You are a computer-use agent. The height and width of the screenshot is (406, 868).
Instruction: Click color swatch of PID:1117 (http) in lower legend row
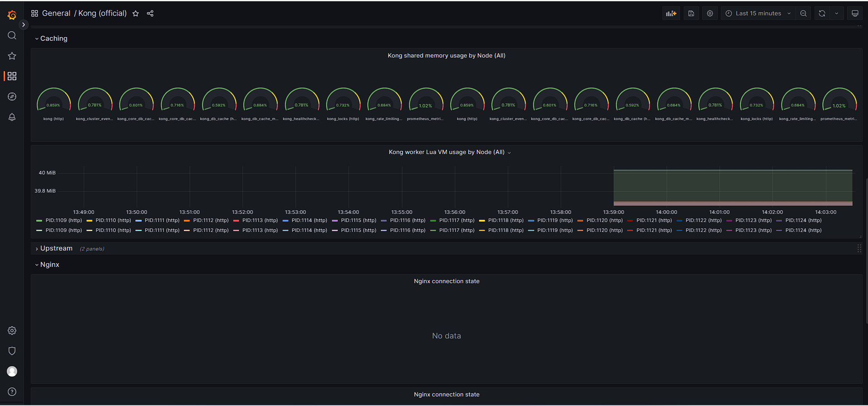pyautogui.click(x=433, y=231)
